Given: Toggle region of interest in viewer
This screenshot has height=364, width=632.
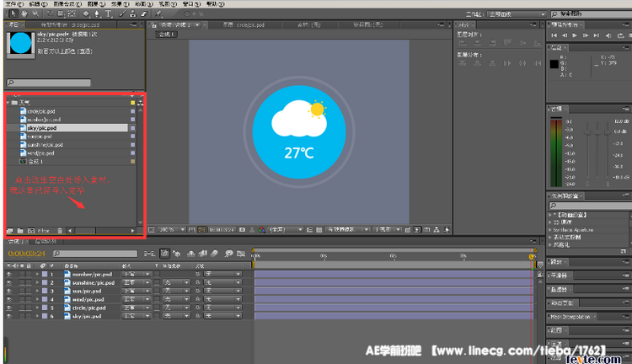Looking at the screenshot, I should 309,230.
